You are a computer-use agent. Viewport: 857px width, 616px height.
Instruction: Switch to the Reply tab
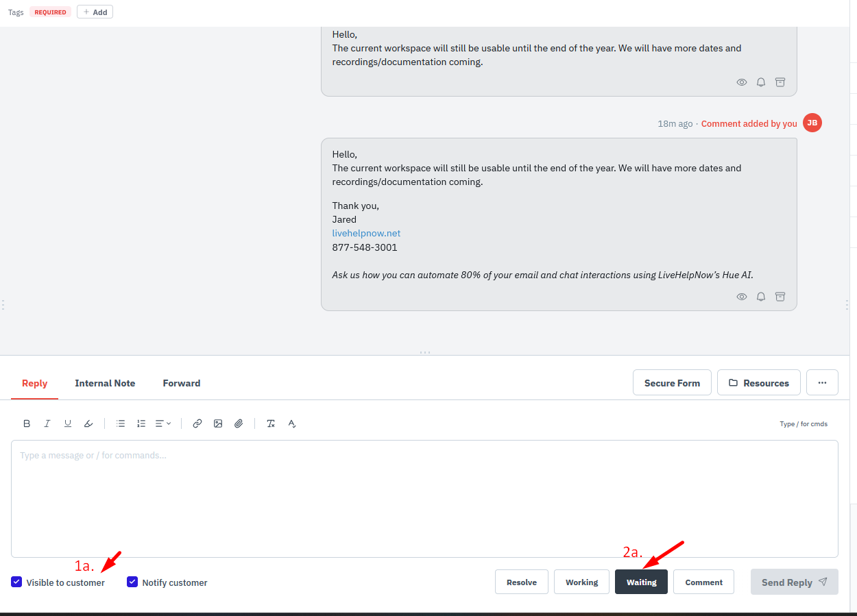click(34, 383)
